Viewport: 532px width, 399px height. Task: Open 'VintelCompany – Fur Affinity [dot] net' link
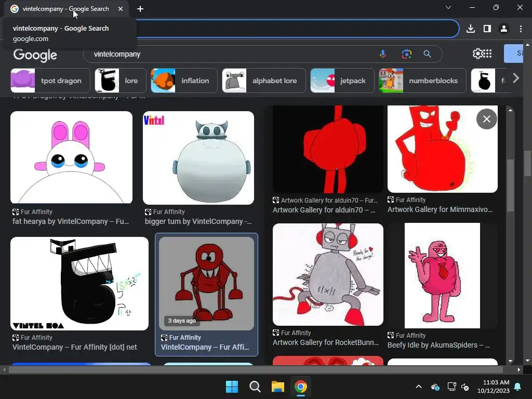[75, 347]
